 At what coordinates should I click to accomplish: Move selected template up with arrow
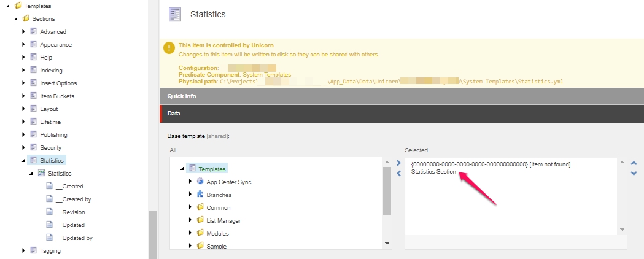coord(634,163)
